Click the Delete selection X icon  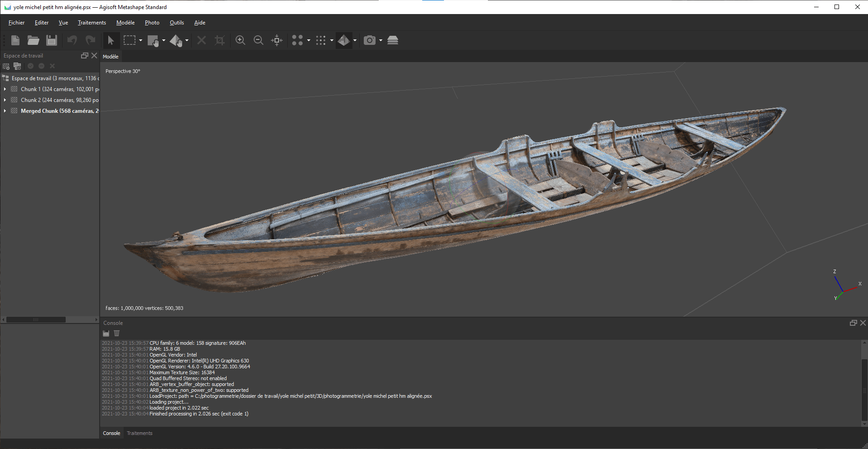pyautogui.click(x=202, y=40)
